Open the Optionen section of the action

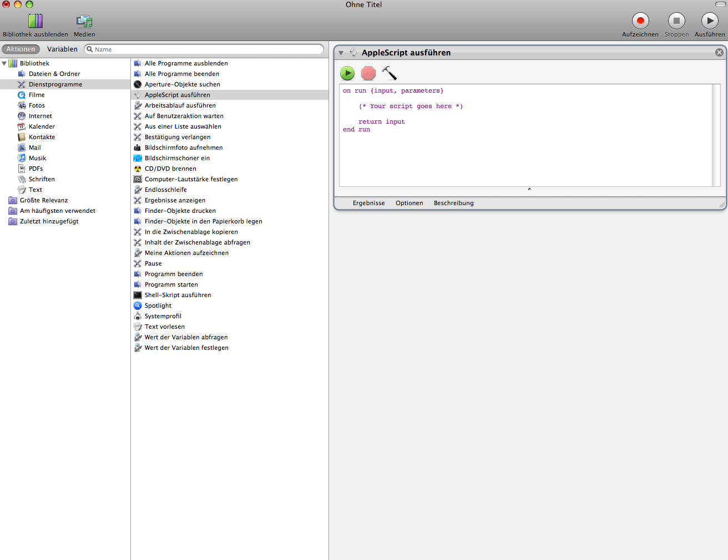409,203
